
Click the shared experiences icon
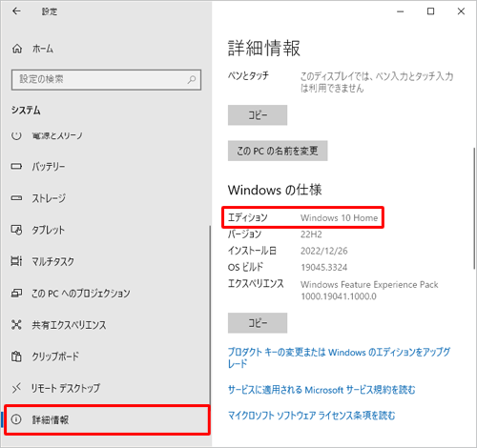pos(16,324)
